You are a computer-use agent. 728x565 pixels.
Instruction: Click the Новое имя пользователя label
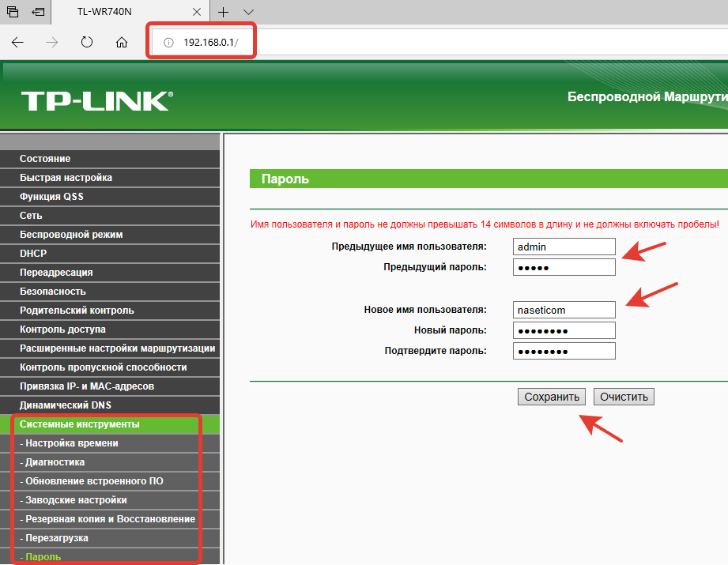click(425, 310)
